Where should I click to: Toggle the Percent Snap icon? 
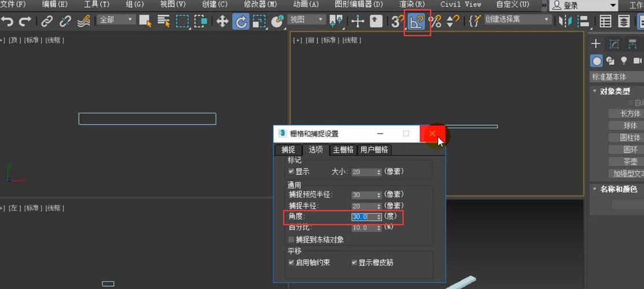pyautogui.click(x=435, y=21)
